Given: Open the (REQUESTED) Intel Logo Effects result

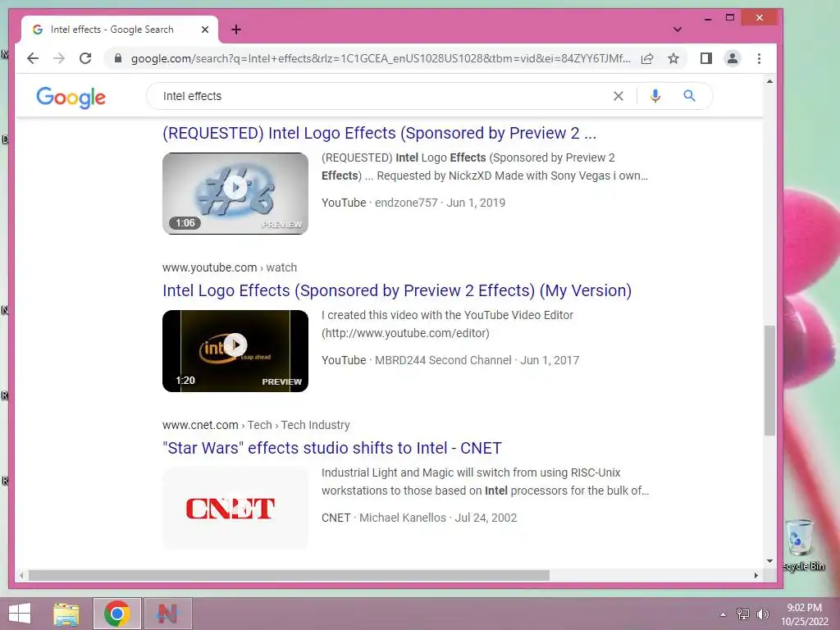Looking at the screenshot, I should pyautogui.click(x=379, y=133).
